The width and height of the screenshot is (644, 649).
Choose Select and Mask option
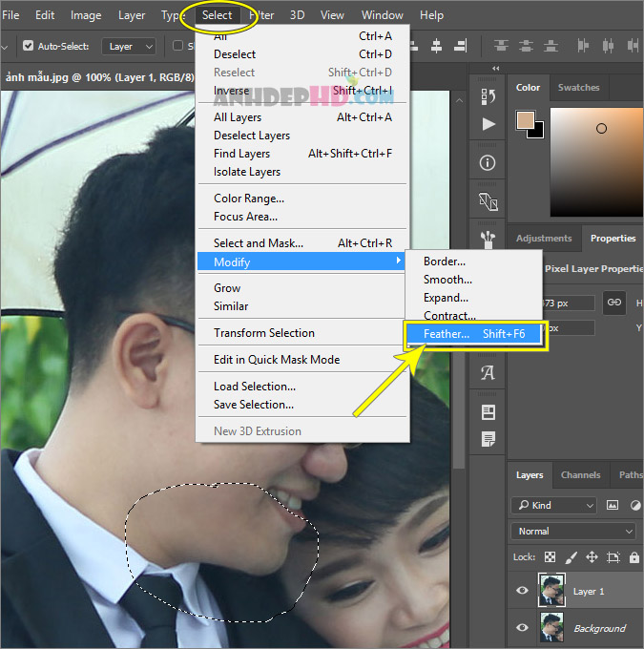click(x=302, y=243)
